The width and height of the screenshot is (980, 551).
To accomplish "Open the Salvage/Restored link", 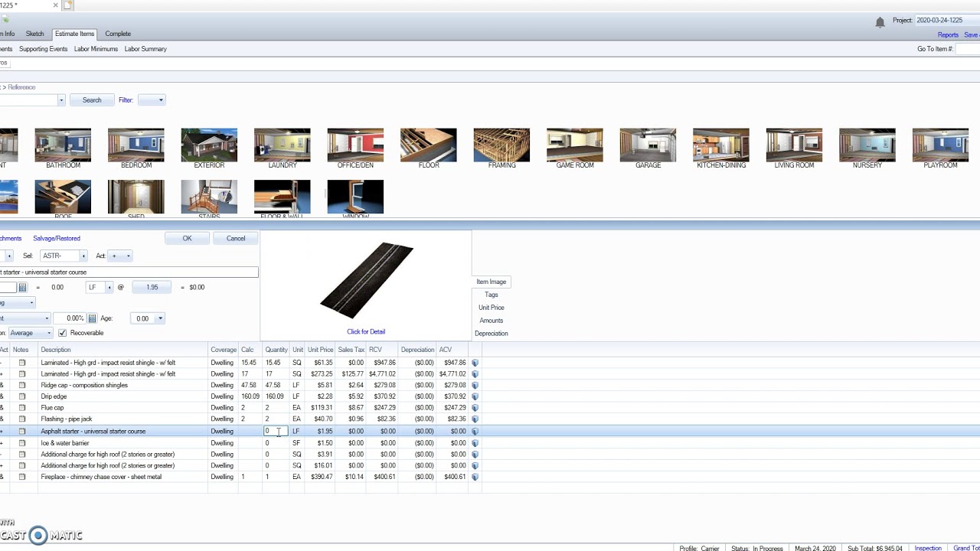I will pos(57,239).
